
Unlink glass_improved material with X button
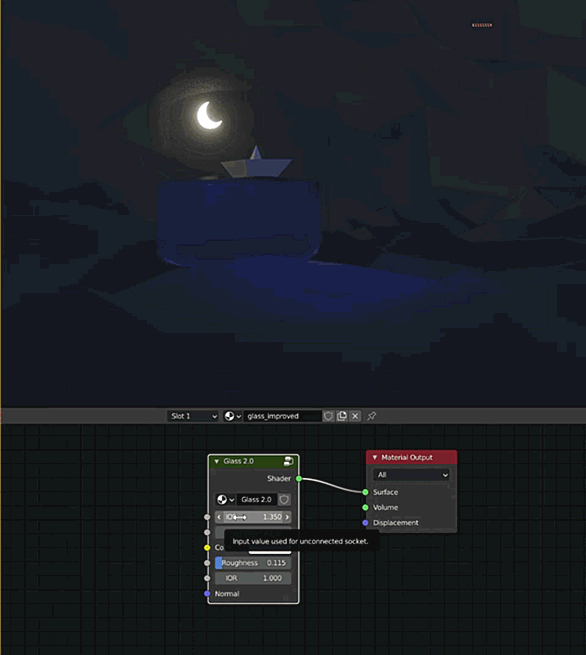(355, 416)
